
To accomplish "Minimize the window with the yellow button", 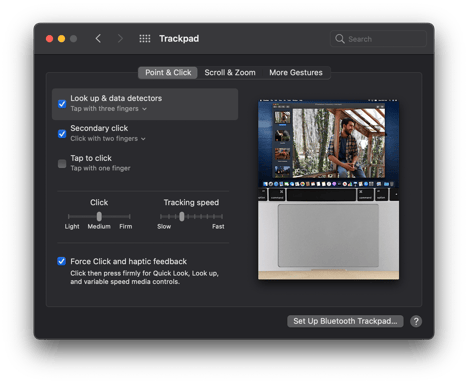I will pyautogui.click(x=61, y=39).
